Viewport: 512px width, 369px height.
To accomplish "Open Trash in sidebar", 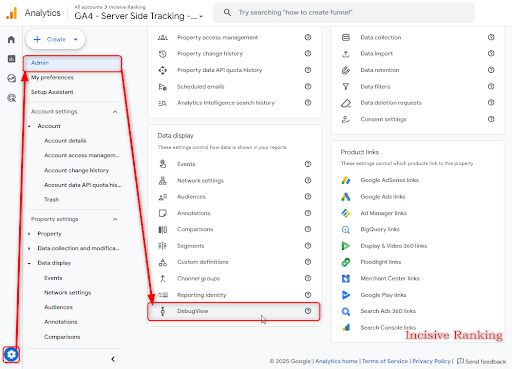I will 51,199.
